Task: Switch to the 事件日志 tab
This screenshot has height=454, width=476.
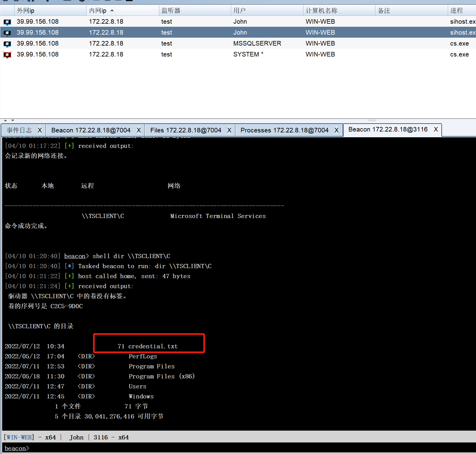Action: click(x=19, y=130)
